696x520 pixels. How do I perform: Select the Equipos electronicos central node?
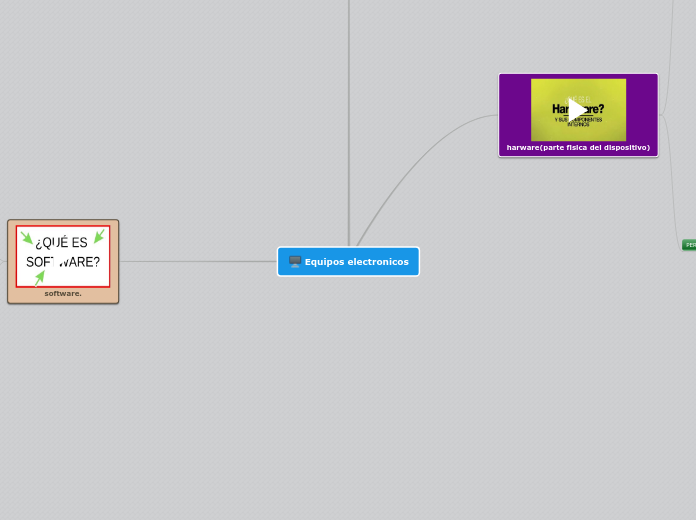[x=348, y=262]
